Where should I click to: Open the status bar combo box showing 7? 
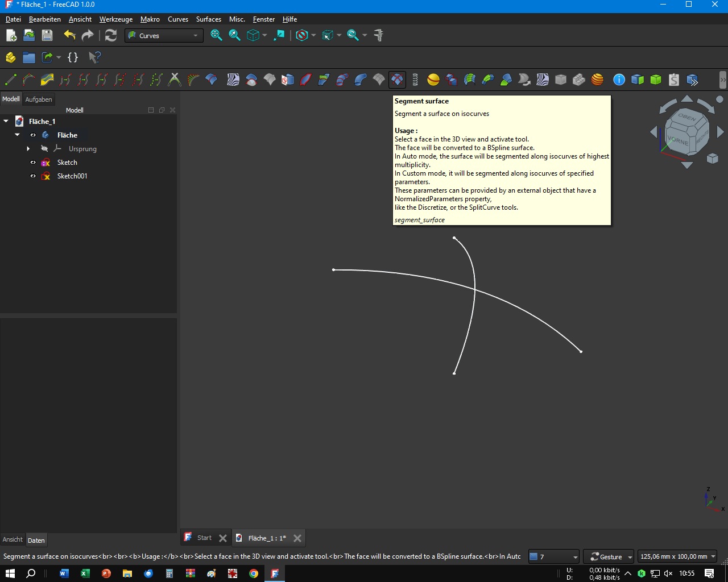[554, 556]
